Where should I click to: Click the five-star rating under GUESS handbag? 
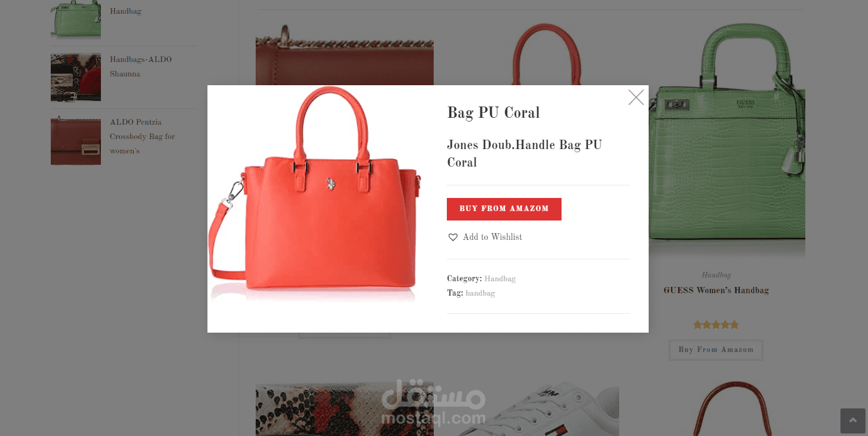[716, 324]
